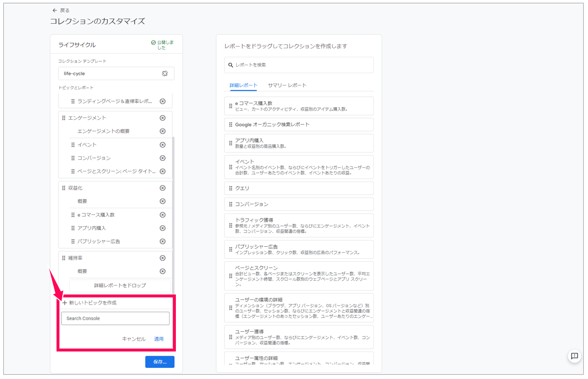The width and height of the screenshot is (588, 379).
Task: Grab the drag handle of the クエリ report card
Action: click(x=230, y=188)
